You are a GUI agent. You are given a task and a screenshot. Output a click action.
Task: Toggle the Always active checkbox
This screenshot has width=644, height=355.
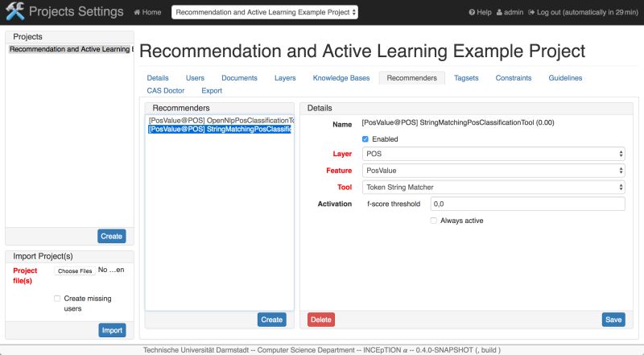tap(433, 221)
